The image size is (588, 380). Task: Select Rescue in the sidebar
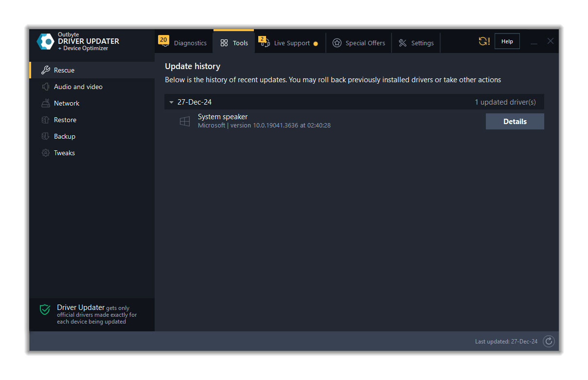click(92, 70)
